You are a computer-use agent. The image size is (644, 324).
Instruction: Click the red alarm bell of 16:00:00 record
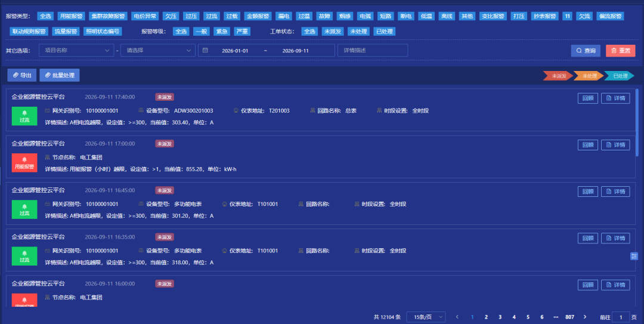(x=24, y=300)
